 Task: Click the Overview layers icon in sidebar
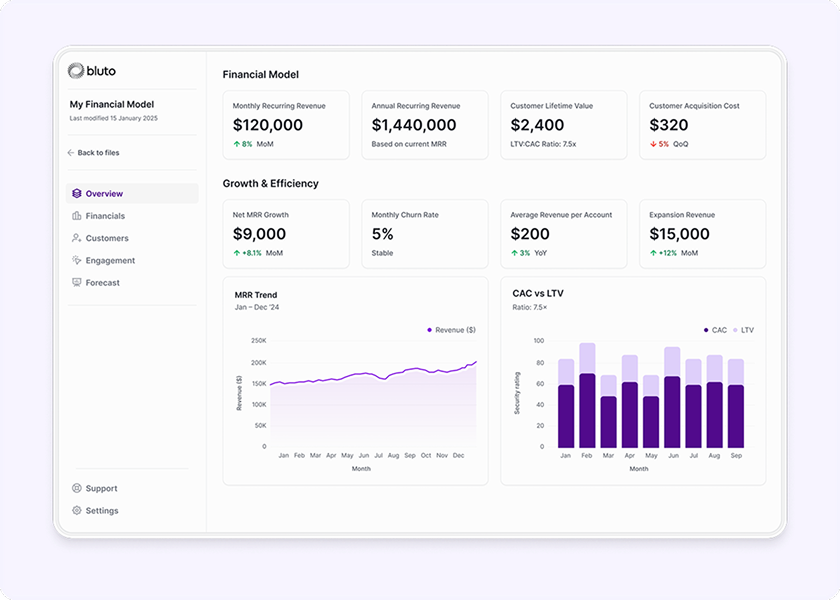click(77, 194)
